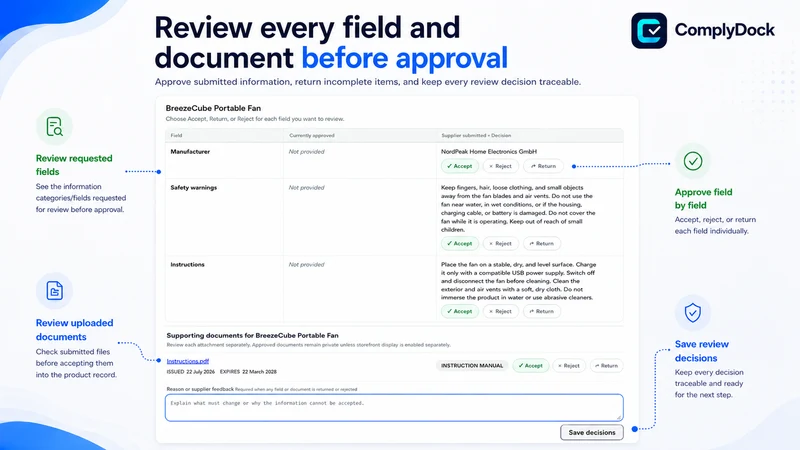Reject the Safety warnings field
800x450 pixels.
pyautogui.click(x=501, y=244)
